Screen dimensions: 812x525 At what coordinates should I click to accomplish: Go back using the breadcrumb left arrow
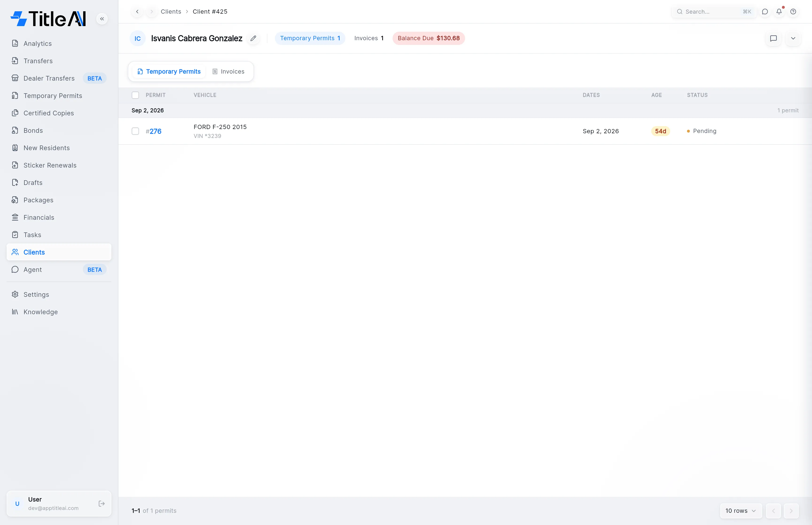click(x=137, y=12)
